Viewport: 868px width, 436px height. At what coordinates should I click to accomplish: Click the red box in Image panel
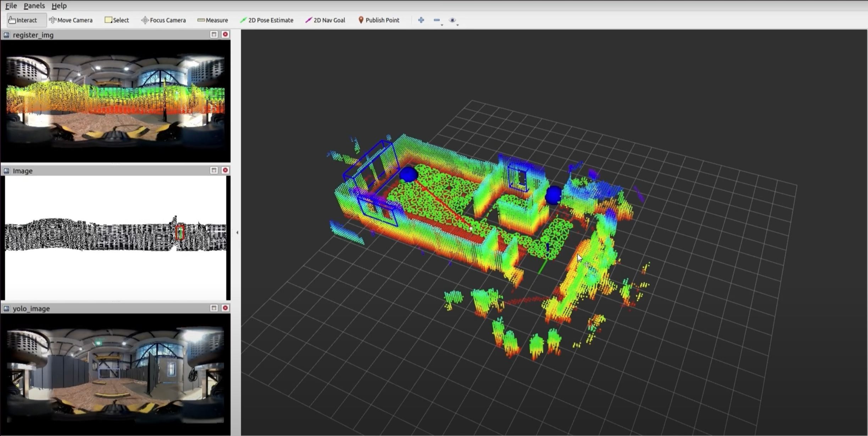[x=180, y=233]
